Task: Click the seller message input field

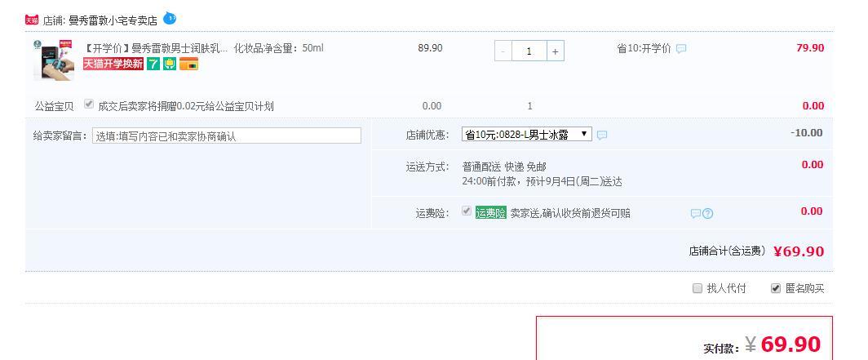Action: [227, 136]
